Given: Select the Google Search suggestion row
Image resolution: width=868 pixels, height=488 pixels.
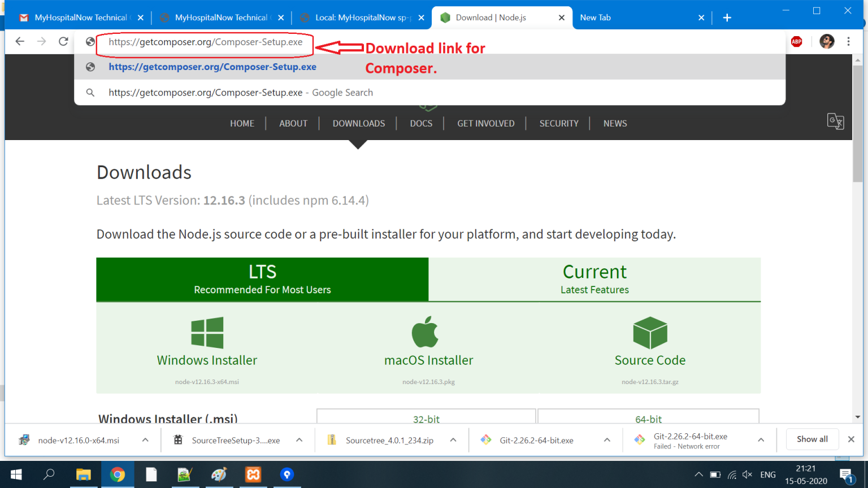Looking at the screenshot, I should [429, 93].
